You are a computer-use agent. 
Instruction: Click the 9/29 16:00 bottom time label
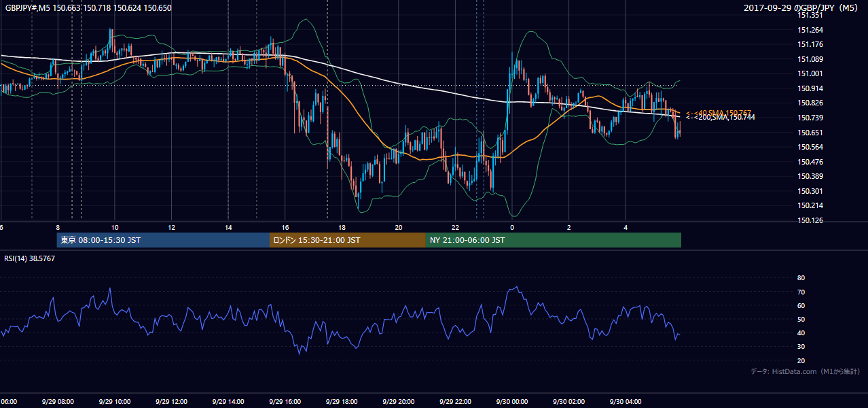(x=285, y=401)
